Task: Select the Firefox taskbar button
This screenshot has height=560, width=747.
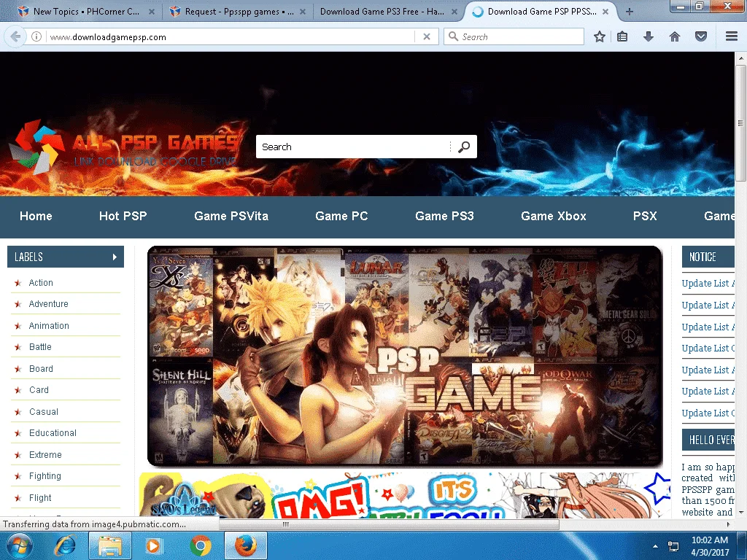Action: [x=245, y=545]
